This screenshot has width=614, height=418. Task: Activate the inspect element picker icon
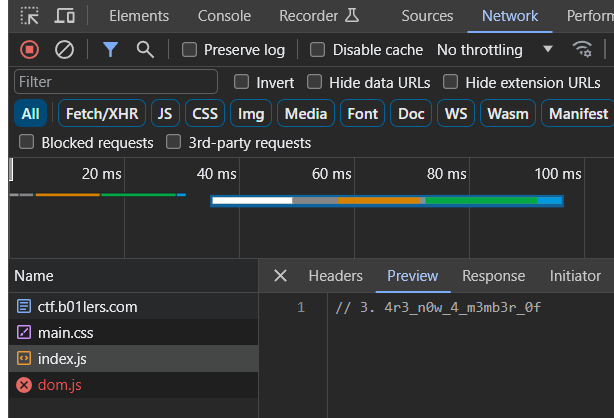pyautogui.click(x=30, y=16)
